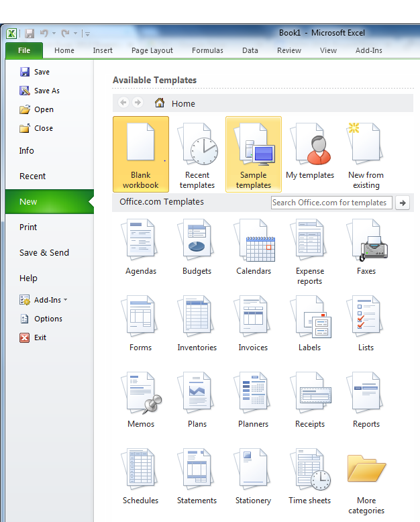This screenshot has height=522, width=420.
Task: Open the Lists template category
Action: [x=366, y=324]
